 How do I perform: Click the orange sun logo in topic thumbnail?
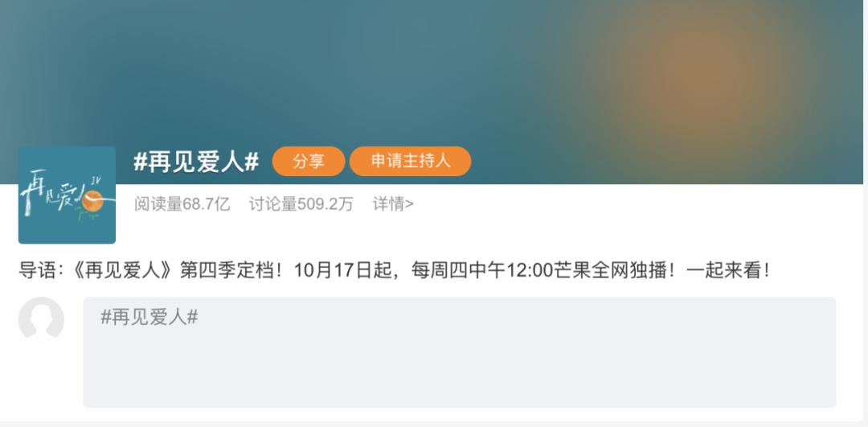point(92,202)
